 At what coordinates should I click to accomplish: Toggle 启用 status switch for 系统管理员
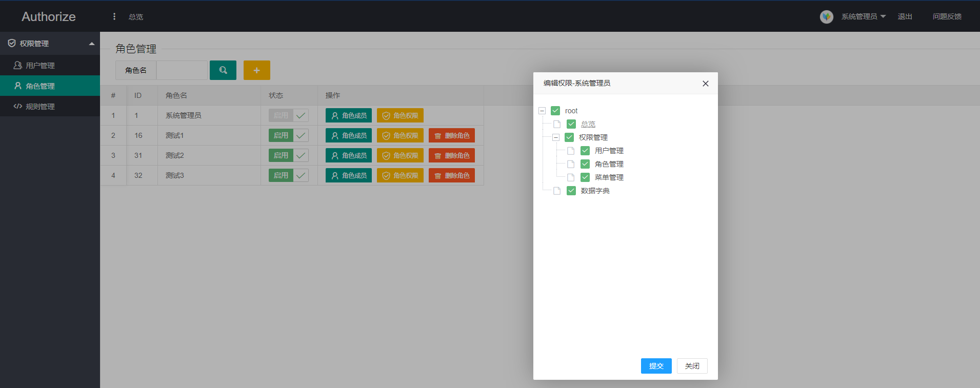(289, 115)
